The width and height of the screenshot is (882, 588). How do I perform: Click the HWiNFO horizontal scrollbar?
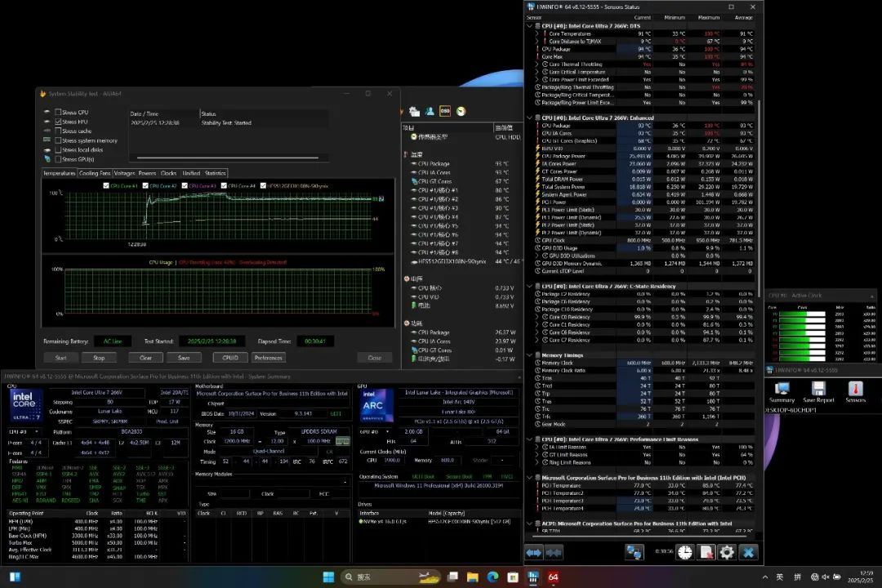(x=641, y=536)
